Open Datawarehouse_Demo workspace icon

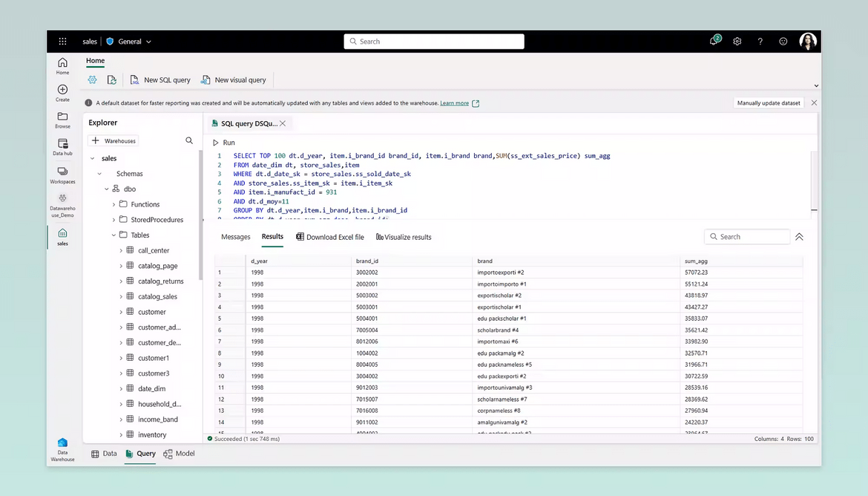point(62,206)
